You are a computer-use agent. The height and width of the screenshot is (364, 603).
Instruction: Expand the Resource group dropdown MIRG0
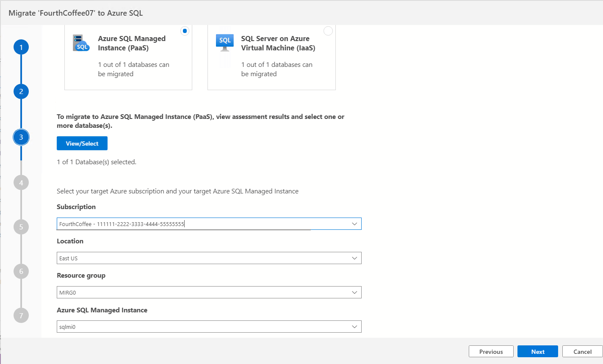354,292
